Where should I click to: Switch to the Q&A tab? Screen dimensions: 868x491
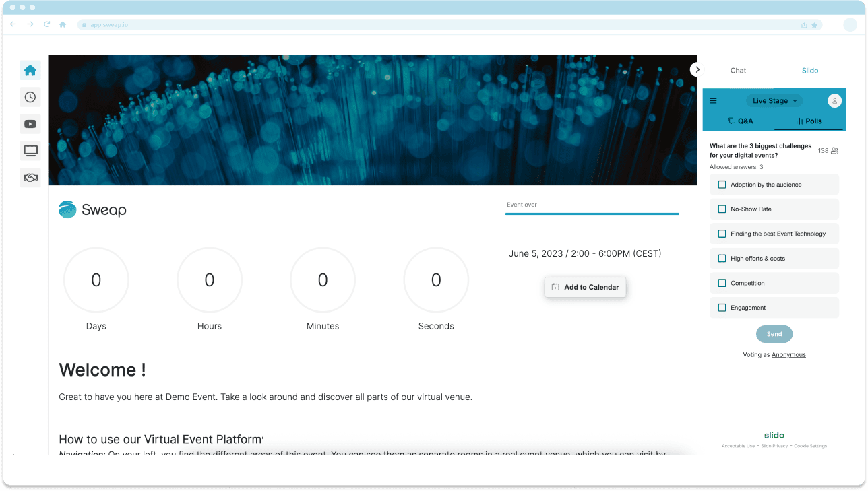[x=740, y=121]
